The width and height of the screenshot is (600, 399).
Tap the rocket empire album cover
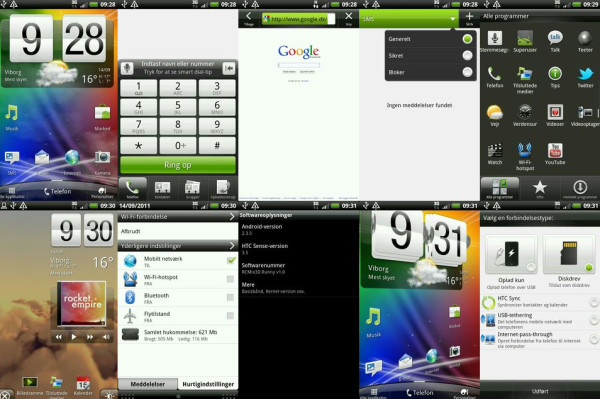(x=81, y=304)
